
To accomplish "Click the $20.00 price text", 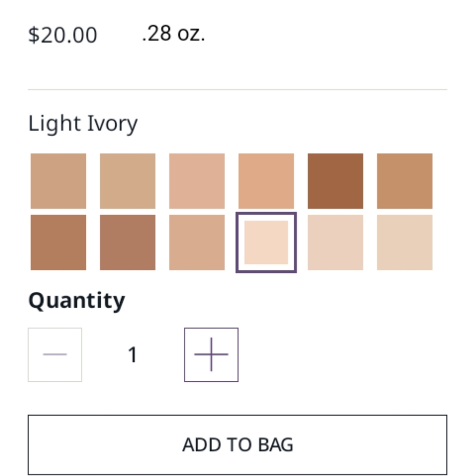I will coord(62,35).
